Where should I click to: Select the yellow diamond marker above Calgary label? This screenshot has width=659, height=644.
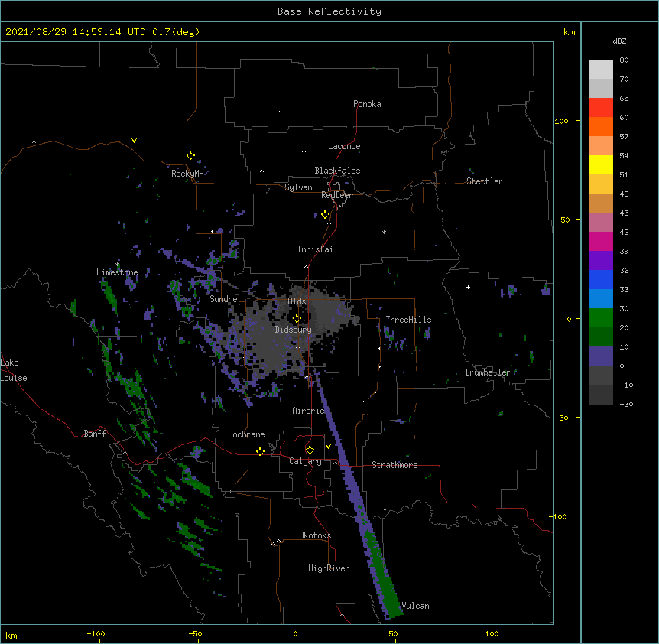(310, 450)
